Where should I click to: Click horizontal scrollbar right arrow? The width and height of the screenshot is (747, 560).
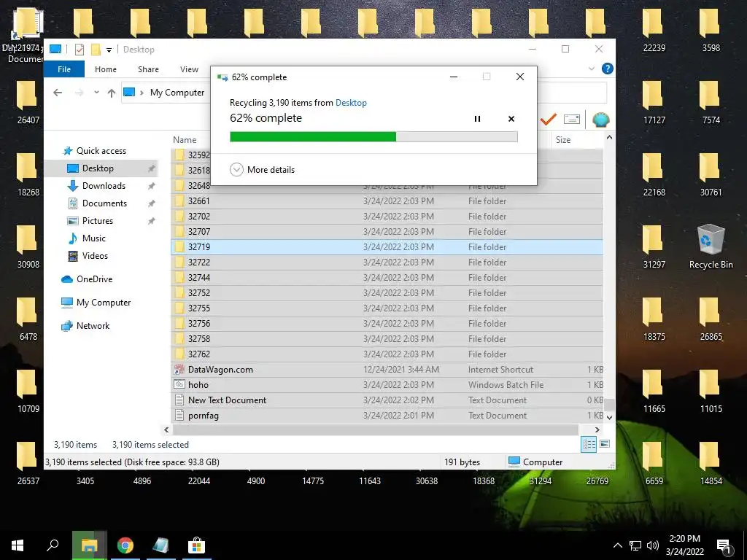597,429
